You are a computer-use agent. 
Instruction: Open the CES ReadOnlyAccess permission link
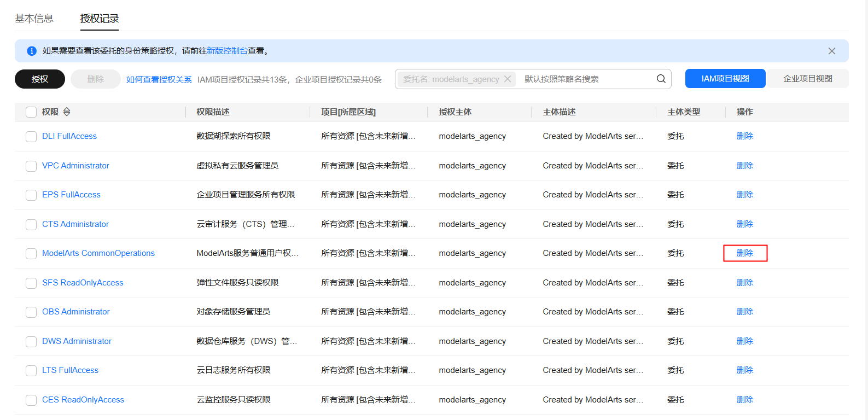(x=83, y=400)
